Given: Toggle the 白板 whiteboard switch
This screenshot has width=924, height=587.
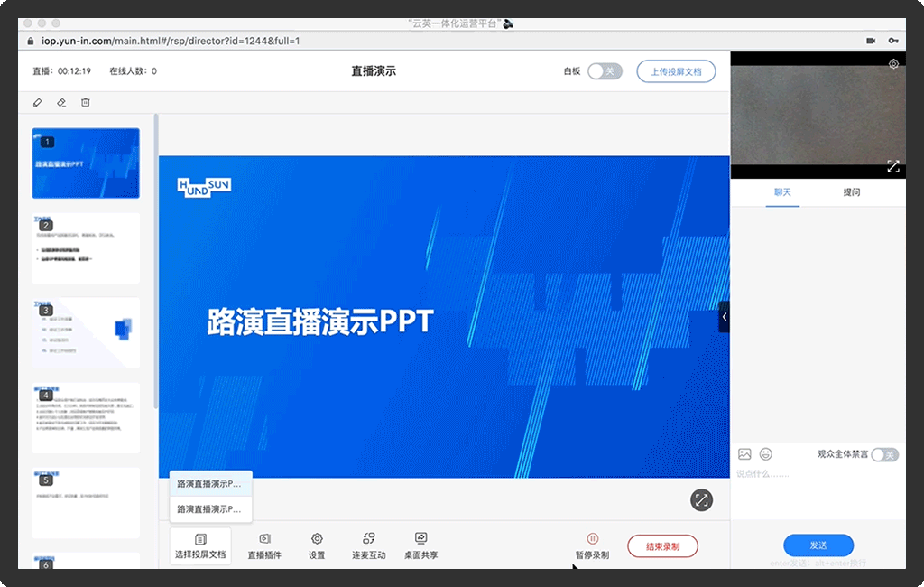Looking at the screenshot, I should tap(605, 71).
